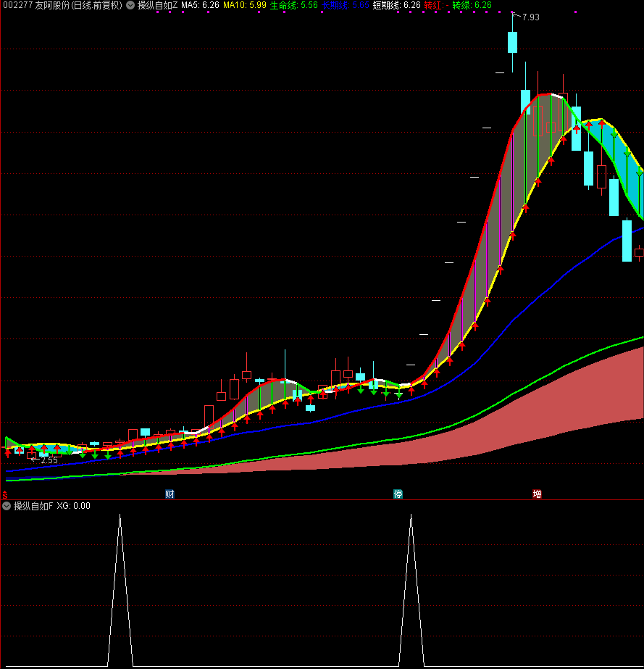Click the red $ marker at bottom left
Viewport: 644px width, 669px height.
(5, 494)
